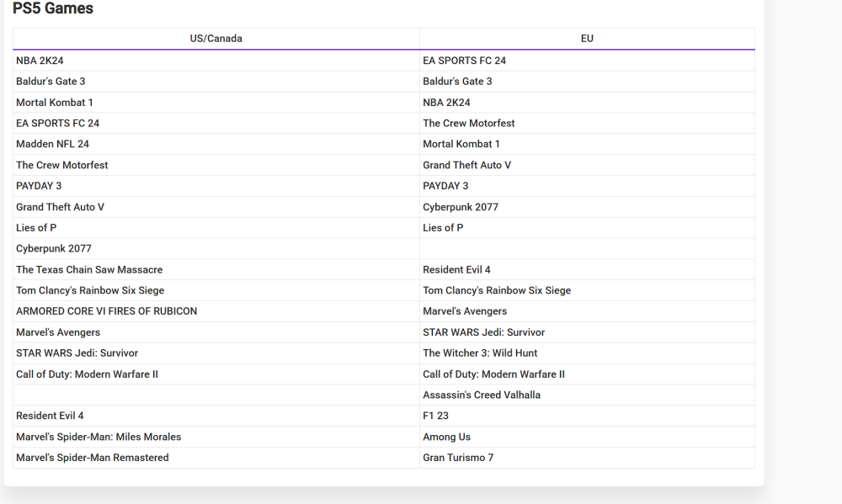Viewport: 842px width, 504px height.
Task: Click The Texas Chain Saw Massacre entry
Action: 89,270
